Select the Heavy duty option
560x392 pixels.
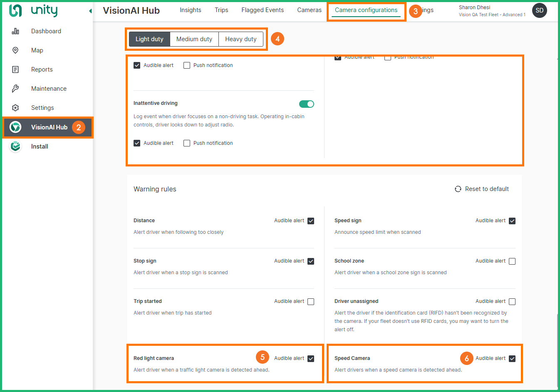coord(240,39)
